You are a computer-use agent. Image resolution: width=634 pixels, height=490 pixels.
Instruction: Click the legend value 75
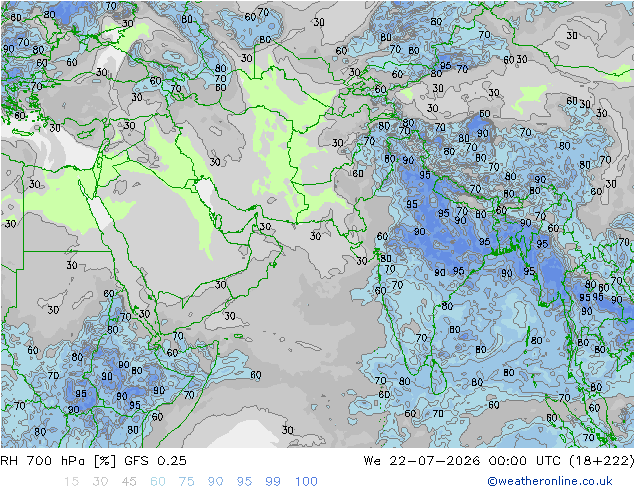186,482
